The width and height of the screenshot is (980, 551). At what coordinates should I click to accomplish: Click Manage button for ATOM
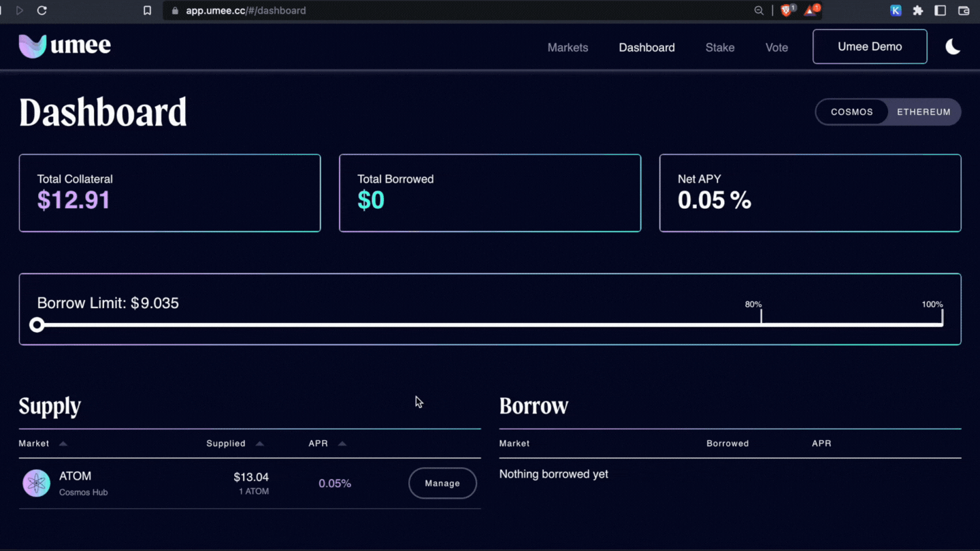click(x=442, y=484)
